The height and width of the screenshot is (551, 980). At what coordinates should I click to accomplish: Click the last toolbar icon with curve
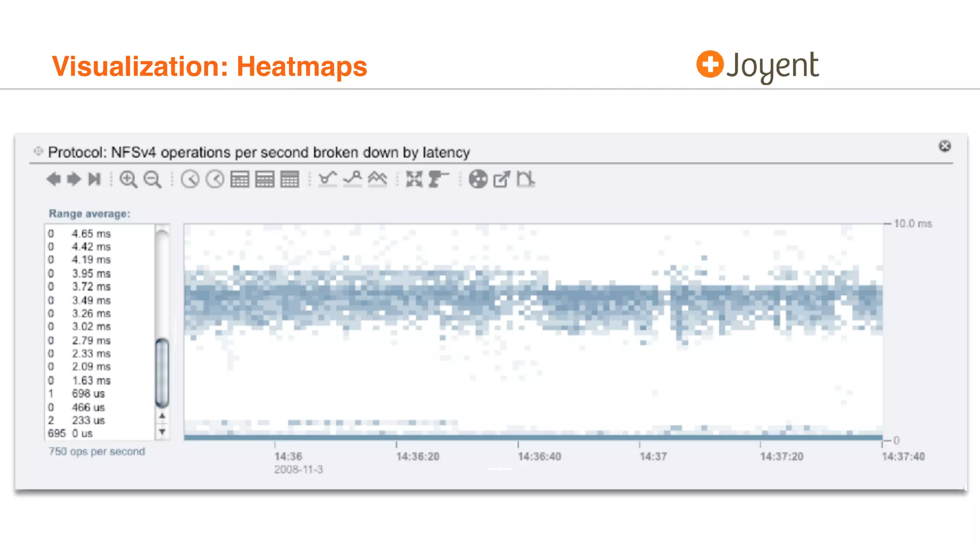pyautogui.click(x=525, y=179)
